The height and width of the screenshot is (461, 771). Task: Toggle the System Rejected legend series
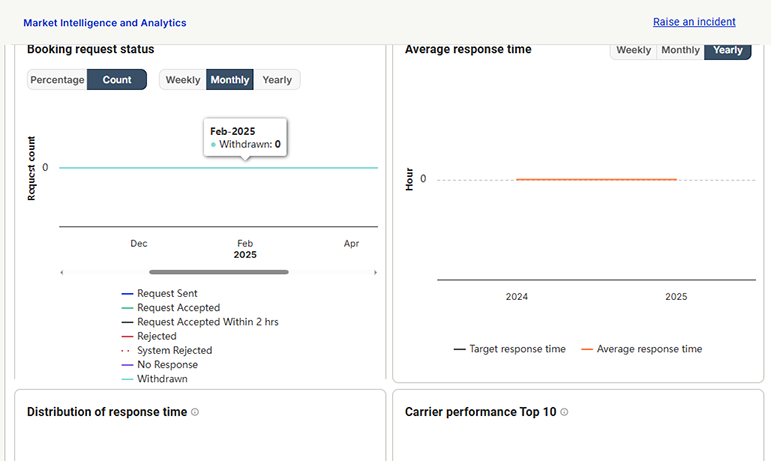(x=167, y=350)
